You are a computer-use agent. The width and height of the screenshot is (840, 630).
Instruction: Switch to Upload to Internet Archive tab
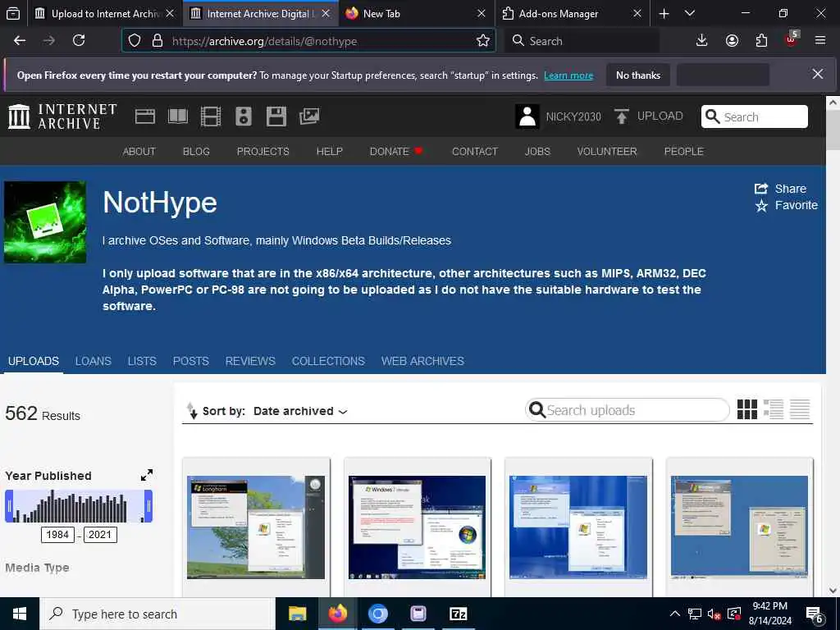(x=104, y=13)
